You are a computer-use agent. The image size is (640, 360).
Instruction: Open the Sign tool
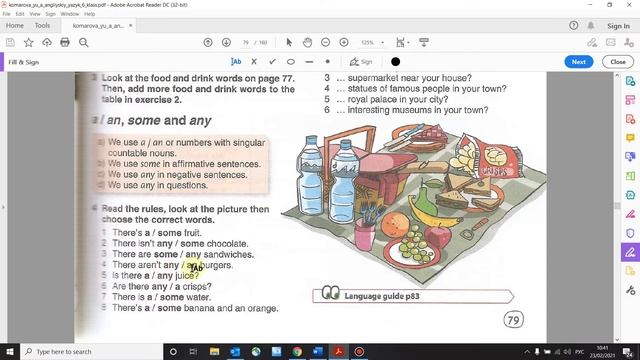coord(361,62)
